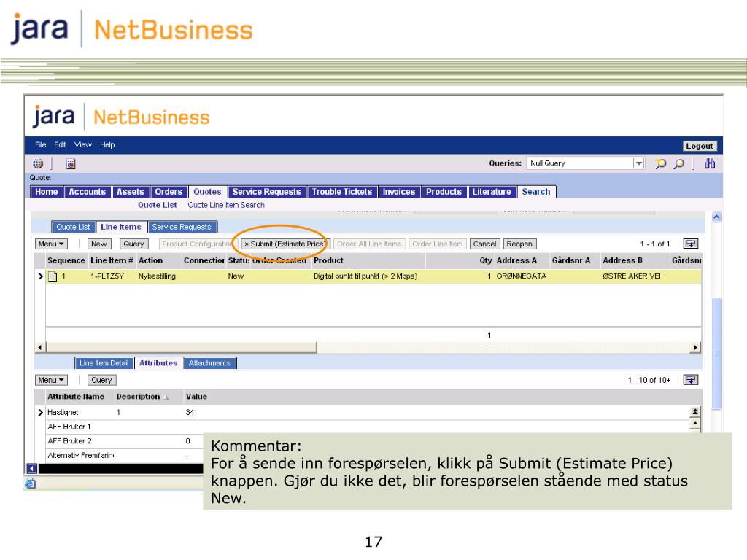Open the Quote List link
The height and width of the screenshot is (560, 747).
(158, 205)
